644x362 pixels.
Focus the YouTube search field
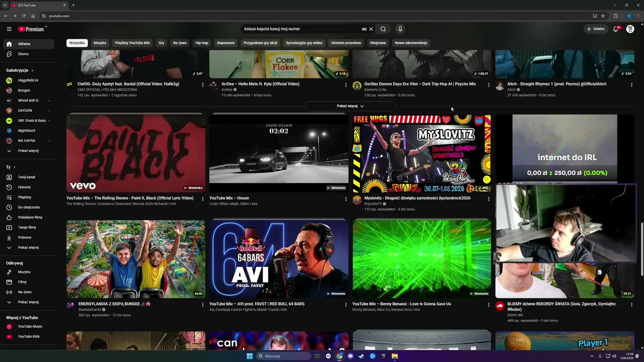pos(301,29)
